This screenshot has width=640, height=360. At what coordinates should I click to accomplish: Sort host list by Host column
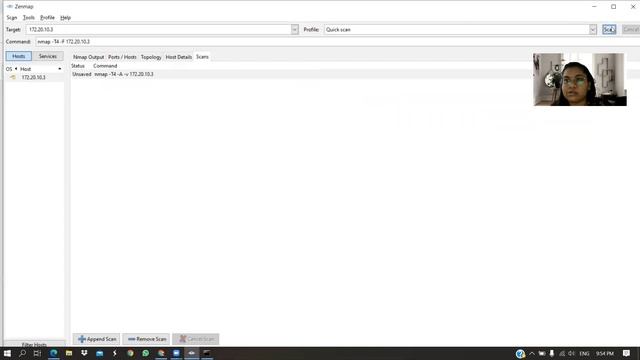(41, 69)
